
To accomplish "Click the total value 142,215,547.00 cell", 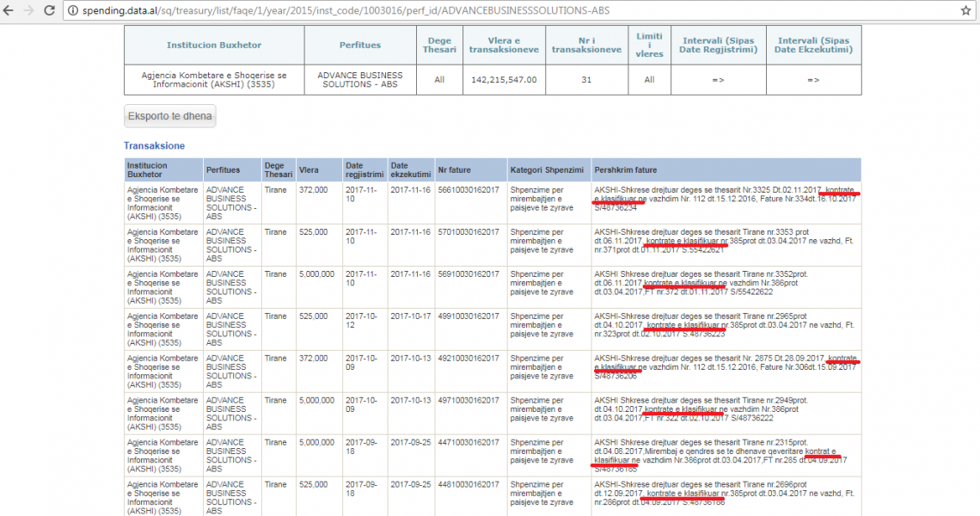I will tap(504, 80).
